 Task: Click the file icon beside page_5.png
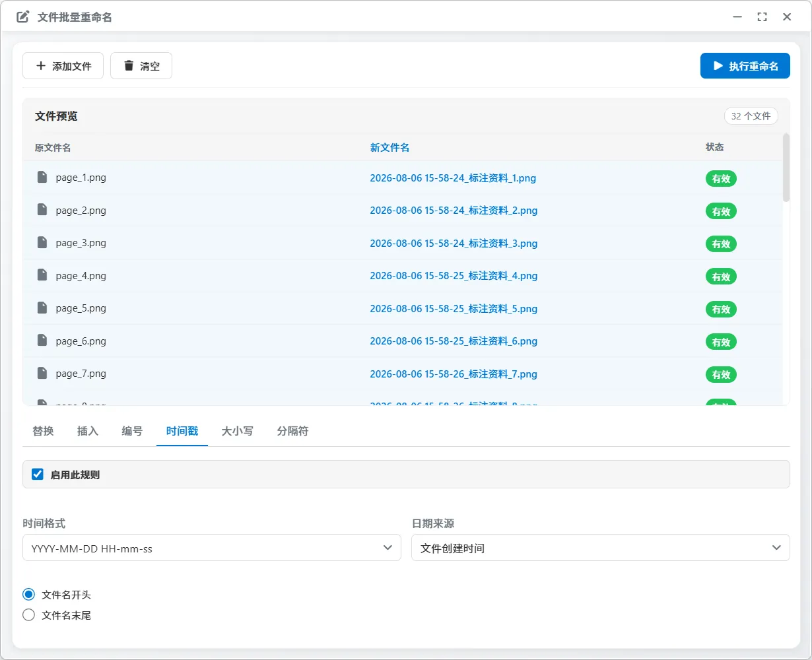[42, 308]
